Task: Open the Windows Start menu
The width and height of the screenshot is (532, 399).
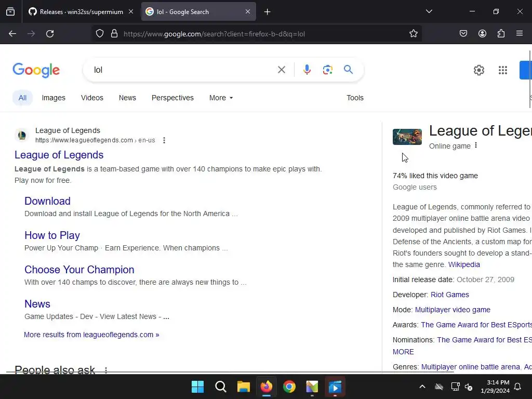Action: pos(197,387)
